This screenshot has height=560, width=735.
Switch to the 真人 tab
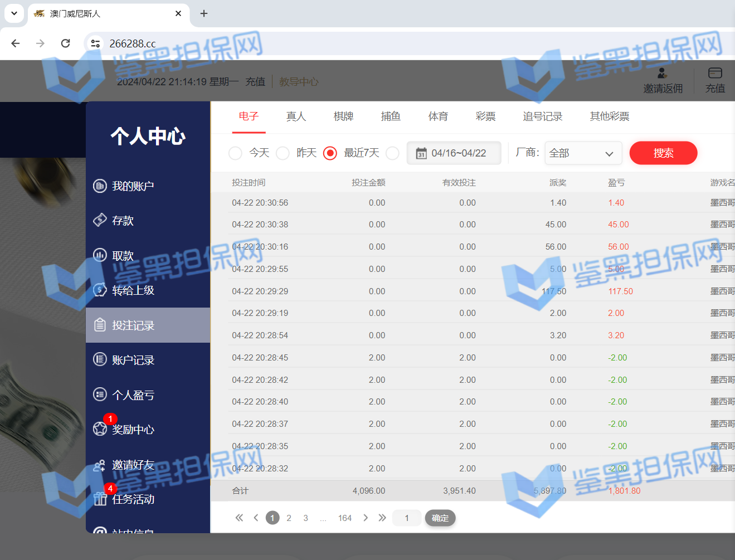coord(296,116)
